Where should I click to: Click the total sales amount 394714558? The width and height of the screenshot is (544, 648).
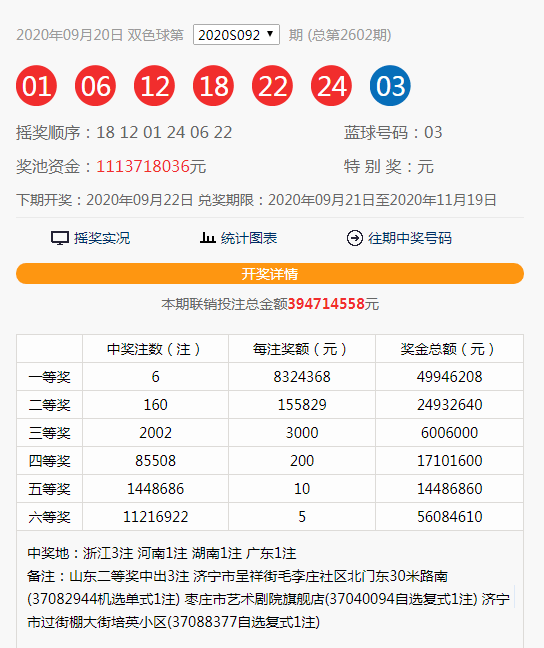[x=326, y=304]
